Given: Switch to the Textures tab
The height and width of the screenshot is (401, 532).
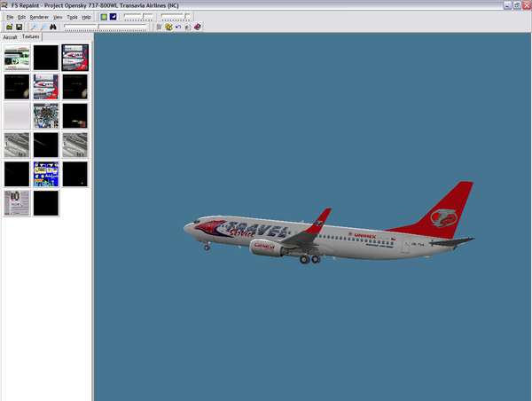Looking at the screenshot, I should (30, 36).
